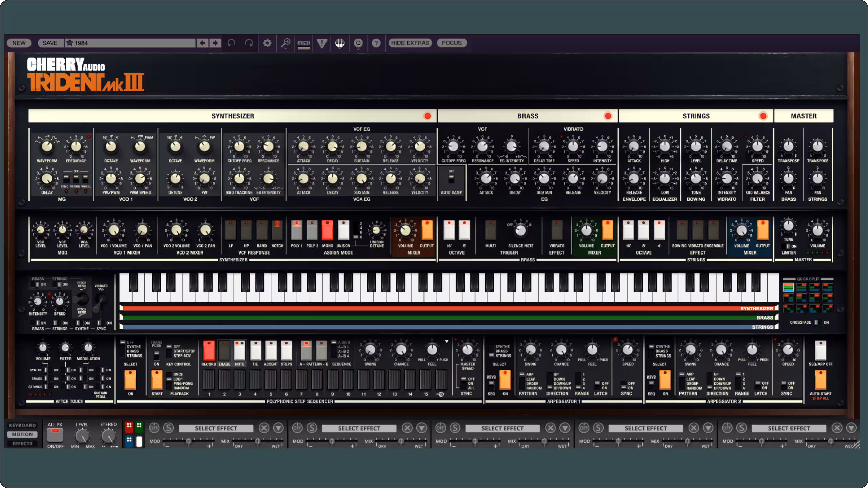The width and height of the screenshot is (868, 488).
Task: Toggle the Synthesizer section power LED
Action: (427, 116)
